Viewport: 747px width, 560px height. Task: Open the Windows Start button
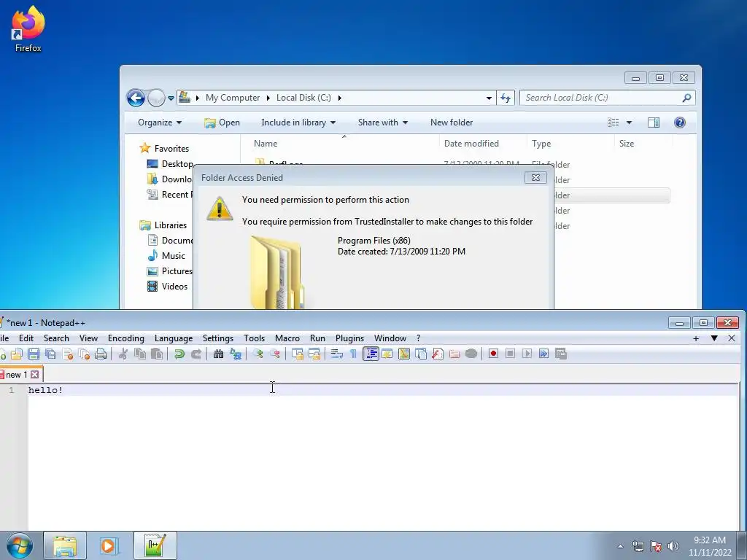(20, 545)
